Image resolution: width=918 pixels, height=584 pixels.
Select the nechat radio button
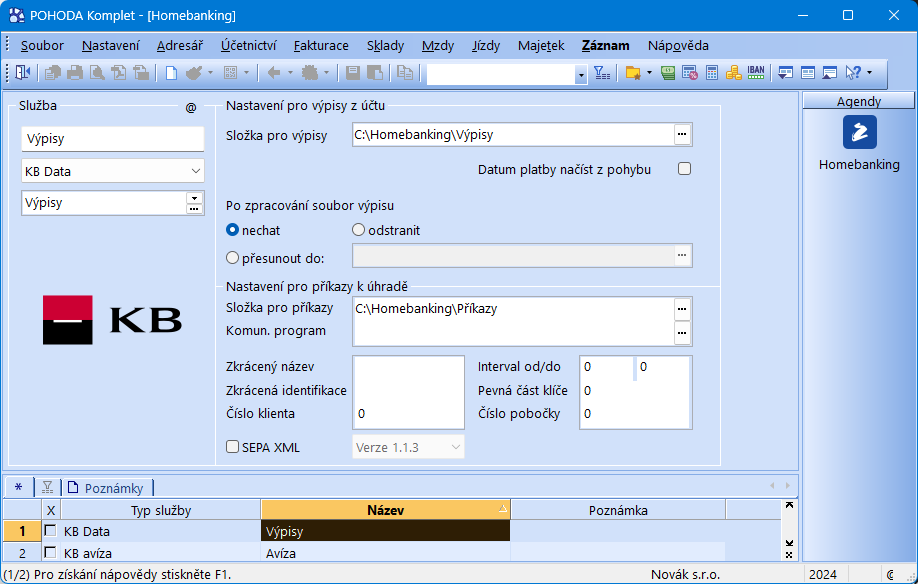(232, 230)
